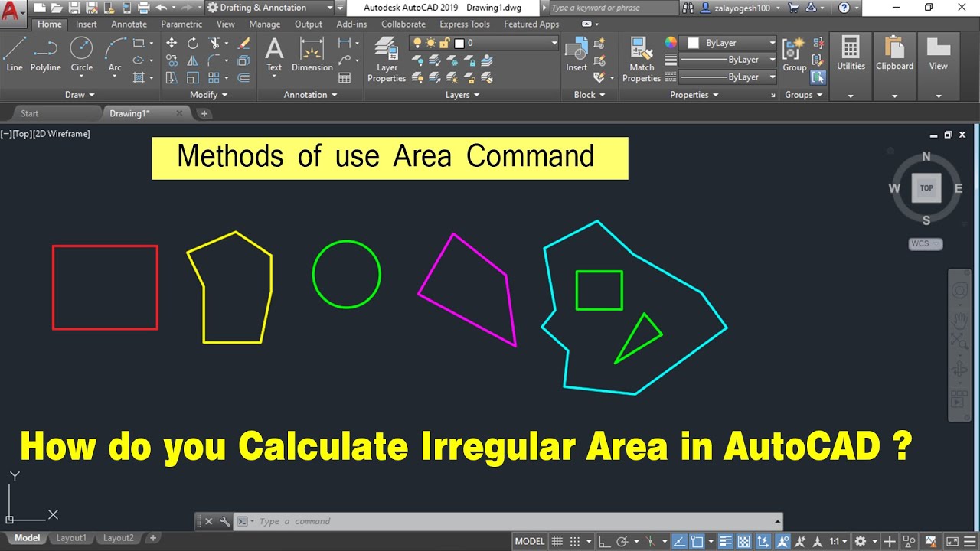
Task: Click the Undo arrow icon
Action: tap(161, 8)
